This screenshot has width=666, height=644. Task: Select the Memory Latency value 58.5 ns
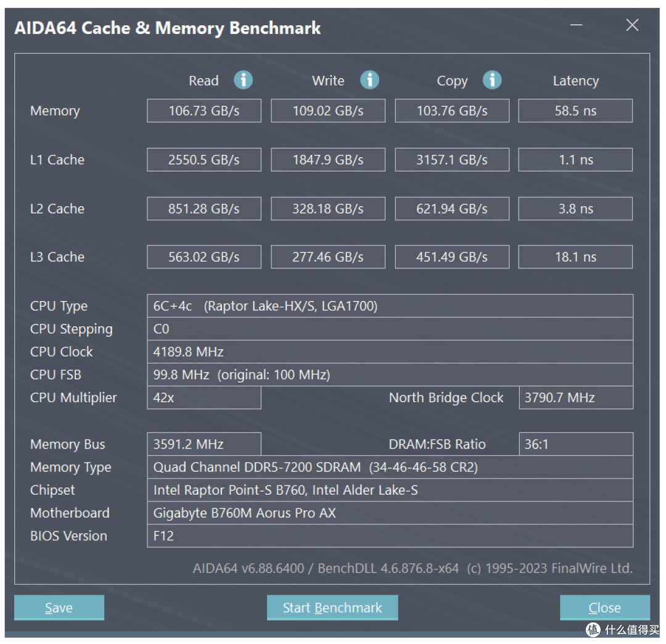[x=575, y=111]
